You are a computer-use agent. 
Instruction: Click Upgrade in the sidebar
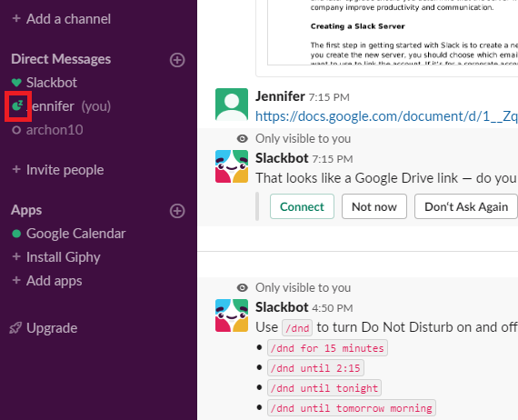tap(52, 328)
